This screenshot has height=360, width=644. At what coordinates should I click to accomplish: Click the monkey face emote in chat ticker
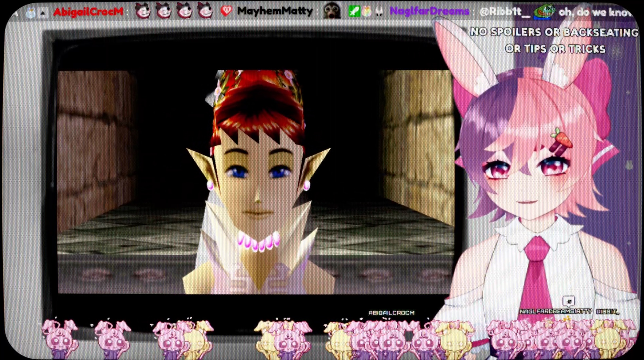[332, 11]
